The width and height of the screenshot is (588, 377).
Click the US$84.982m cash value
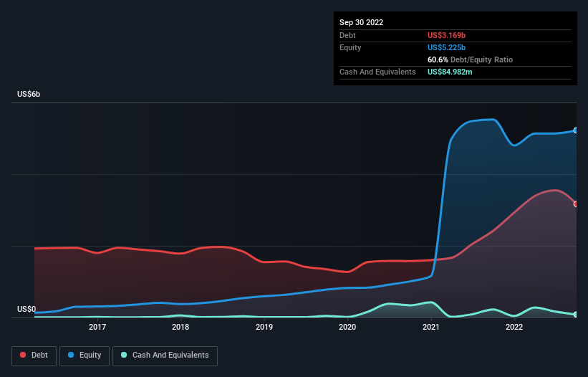(x=450, y=72)
